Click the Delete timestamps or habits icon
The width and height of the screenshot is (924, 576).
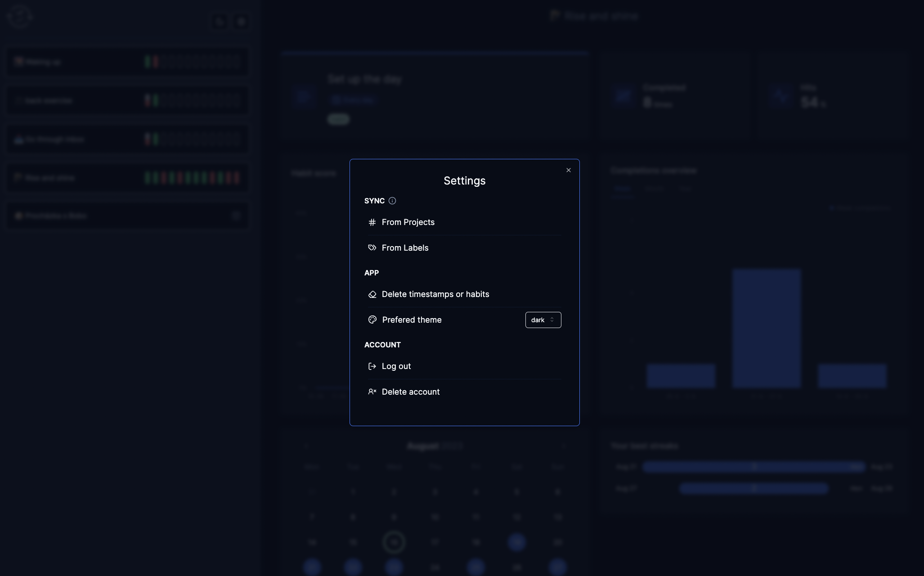pyautogui.click(x=372, y=294)
